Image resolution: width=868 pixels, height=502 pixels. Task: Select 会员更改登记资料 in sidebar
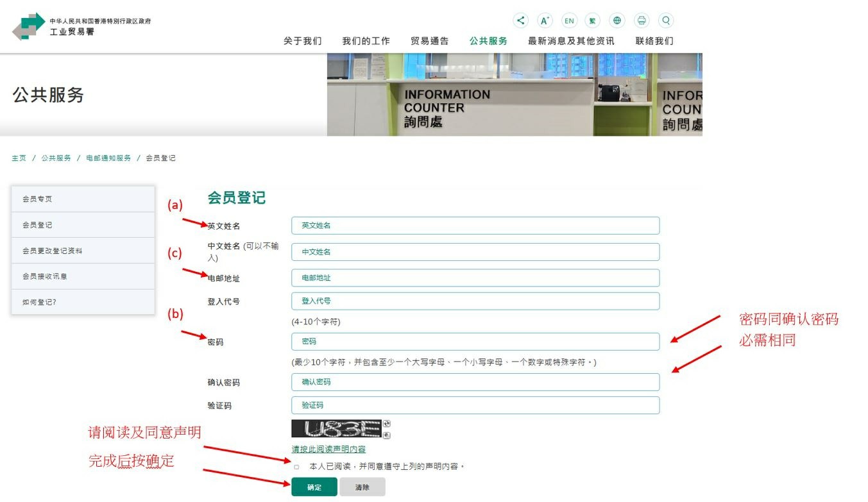coord(53,251)
